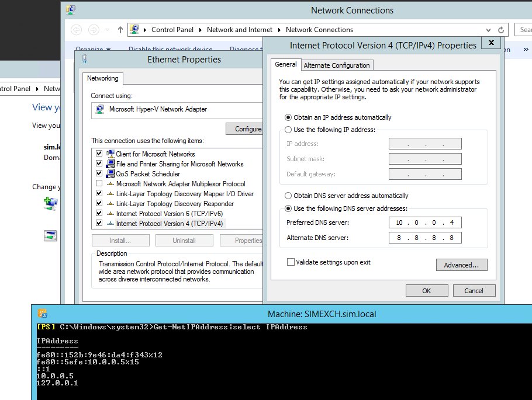Open recent locations dropdown arrow
The image size is (532, 400).
click(x=107, y=30)
